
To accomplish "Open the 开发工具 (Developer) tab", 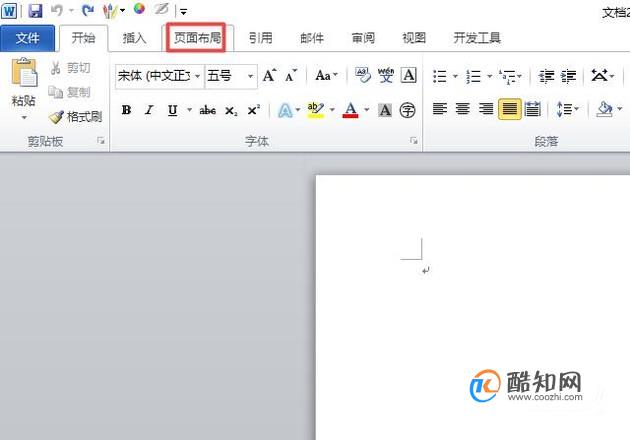I will (477, 38).
